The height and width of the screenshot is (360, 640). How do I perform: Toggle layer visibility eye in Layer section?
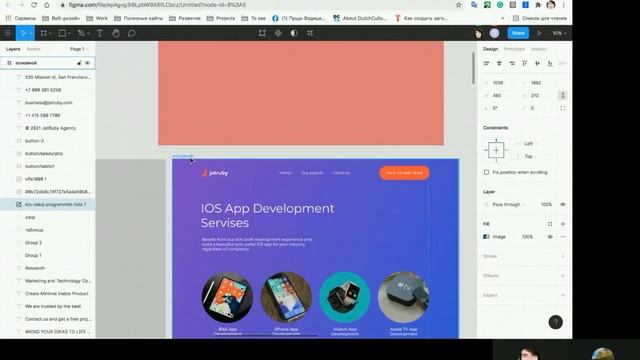pos(563,204)
